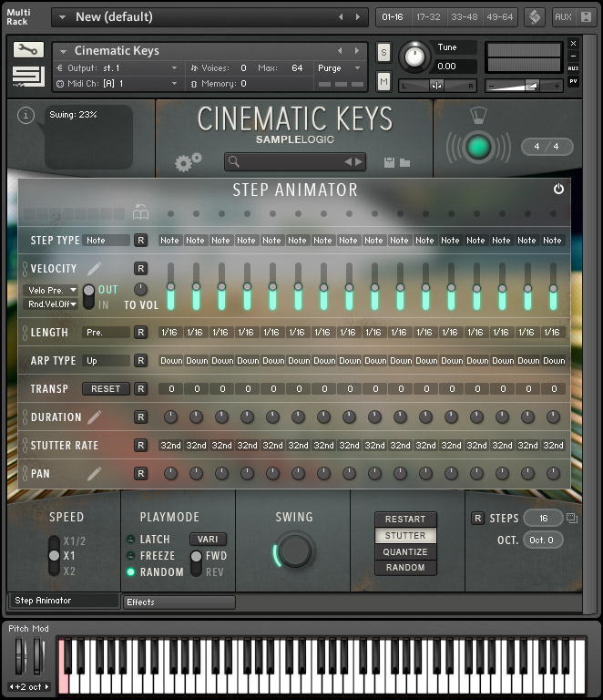Viewport: 603px width, 700px height.
Task: Click the Oct. 0 value field
Action: coord(543,540)
